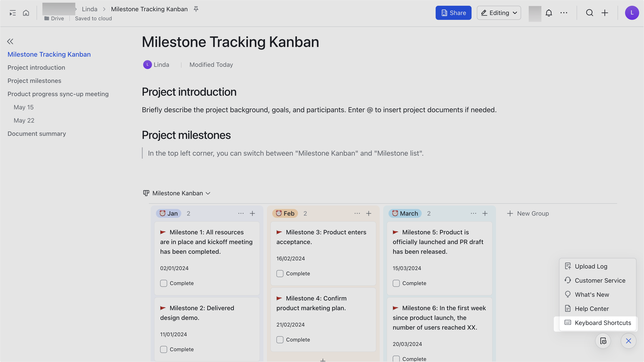Screen dimensions: 644x362
Task: Open the Milestone 3 card date 16/02/2024
Action: [x=291, y=258]
